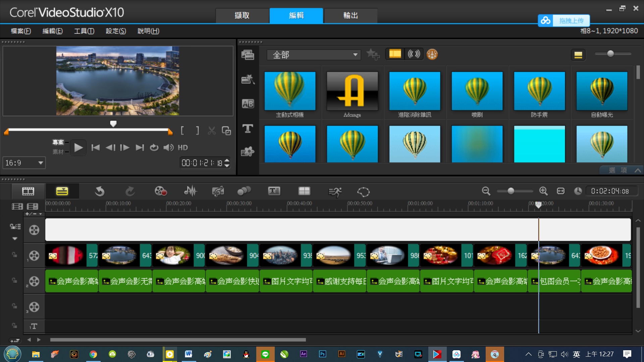
Task: Toggle HD preview mode
Action: point(183,147)
